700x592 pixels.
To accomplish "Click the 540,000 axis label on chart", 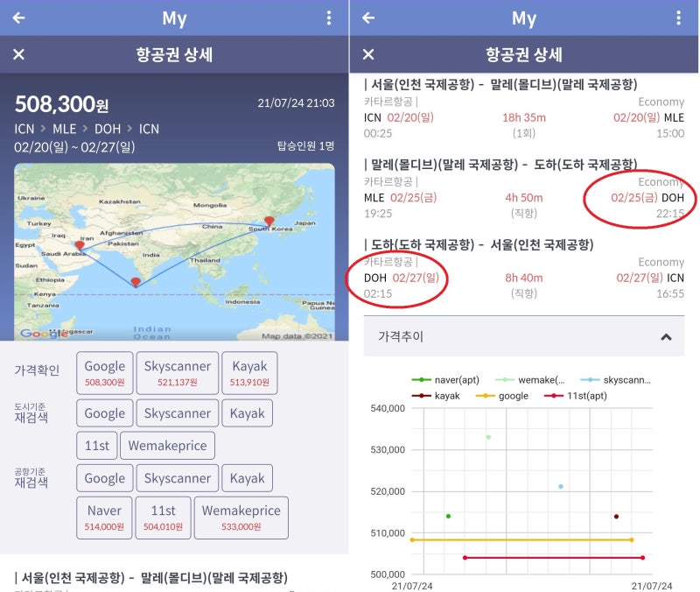I will pyautogui.click(x=388, y=408).
